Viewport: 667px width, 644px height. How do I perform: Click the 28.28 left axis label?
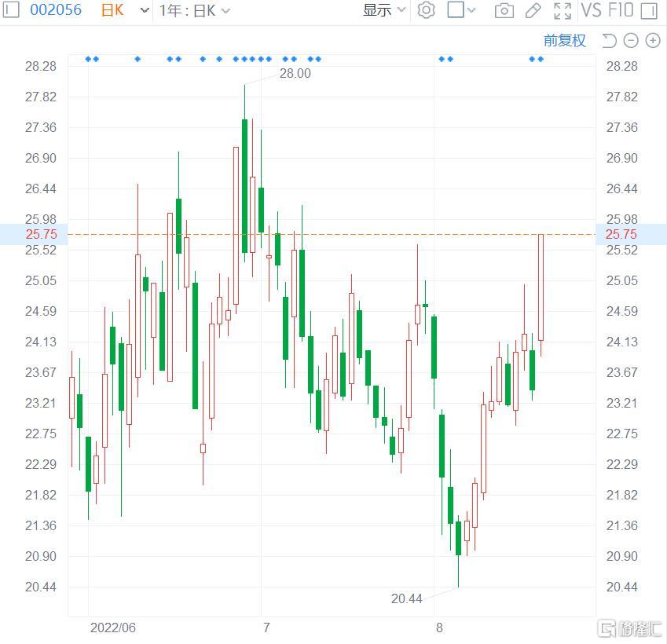coord(40,66)
